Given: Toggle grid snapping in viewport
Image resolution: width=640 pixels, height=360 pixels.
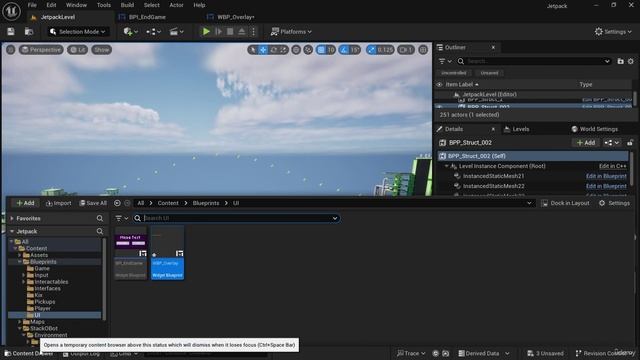Looking at the screenshot, I should (x=321, y=50).
